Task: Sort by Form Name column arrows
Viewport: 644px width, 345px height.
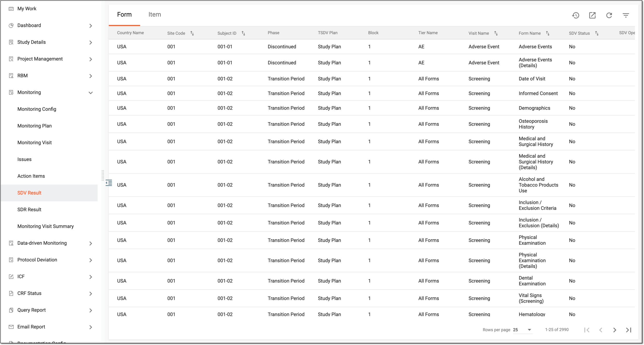Action: [548, 33]
